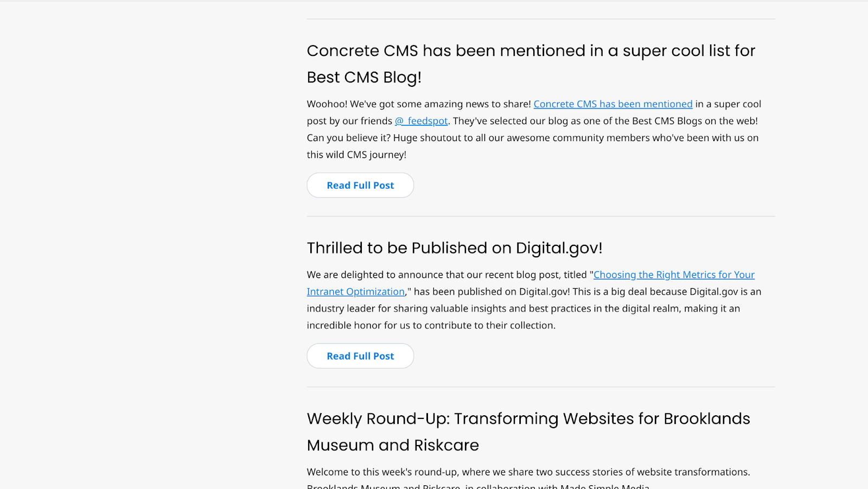Click divider line above "Weekly Round-Up" heading
868x489 pixels.
(x=540, y=387)
